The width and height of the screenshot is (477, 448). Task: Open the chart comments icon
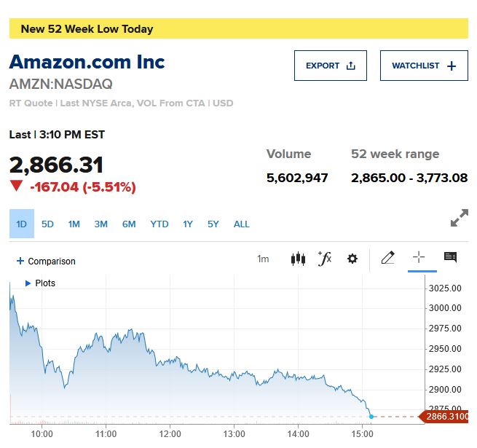pyautogui.click(x=450, y=258)
